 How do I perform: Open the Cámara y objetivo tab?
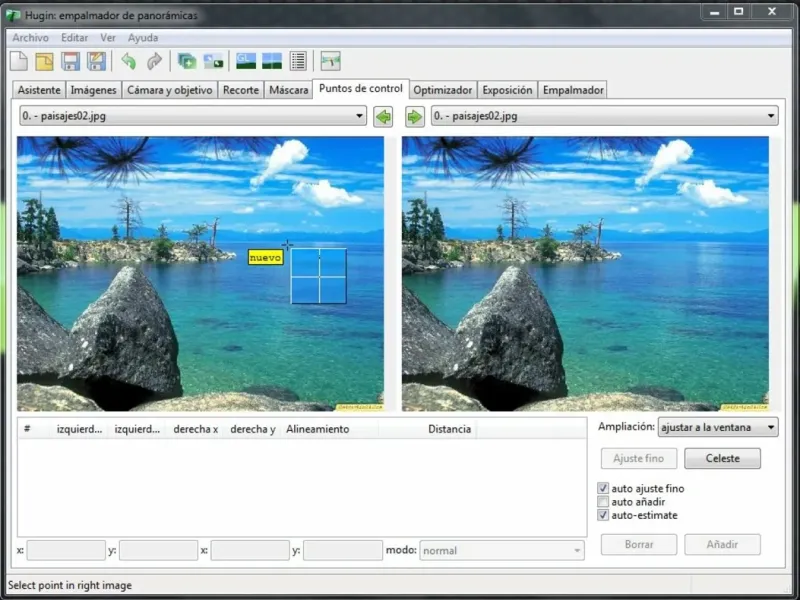point(169,90)
